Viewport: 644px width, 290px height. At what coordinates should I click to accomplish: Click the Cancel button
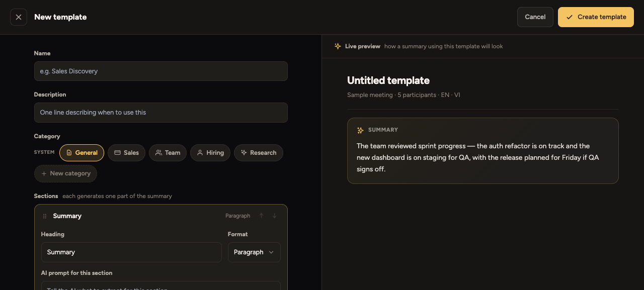(x=535, y=17)
